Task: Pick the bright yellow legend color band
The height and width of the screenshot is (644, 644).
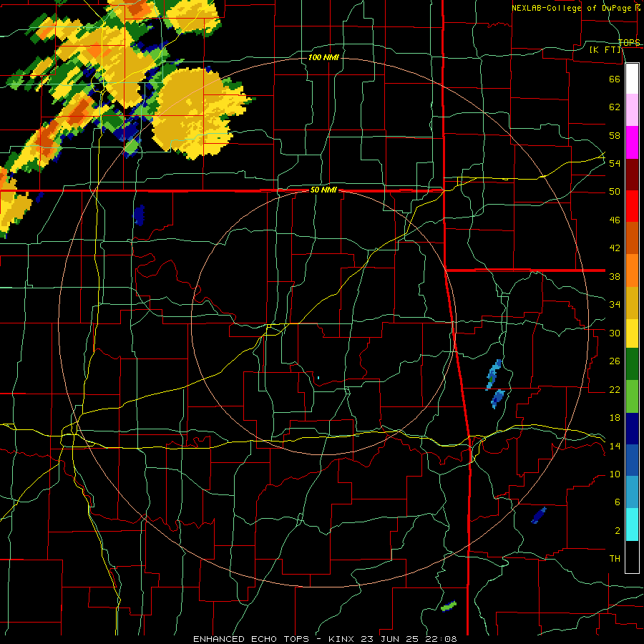Action: [x=632, y=333]
